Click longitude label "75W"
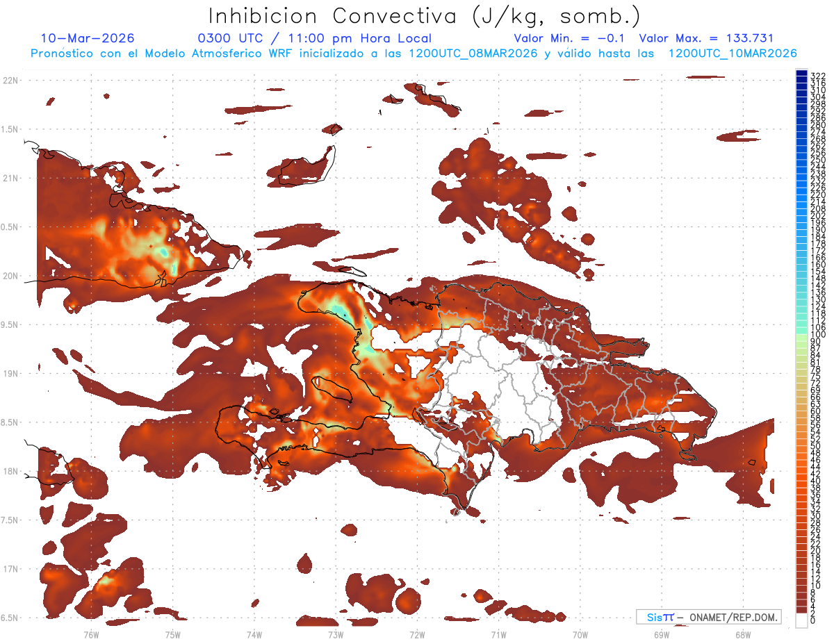 click(x=172, y=634)
